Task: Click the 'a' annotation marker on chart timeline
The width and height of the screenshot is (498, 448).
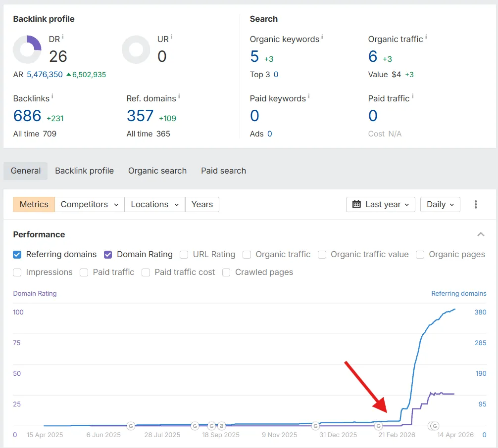Action: click(x=222, y=426)
